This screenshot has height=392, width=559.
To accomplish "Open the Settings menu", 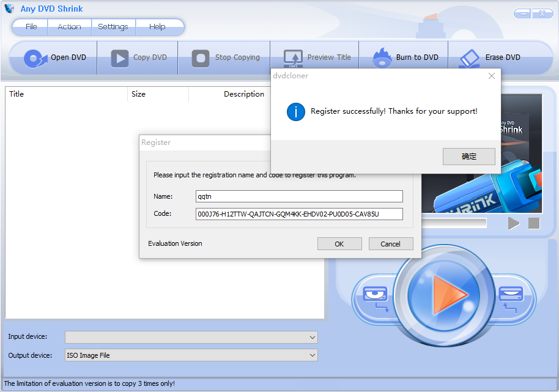I will 113,27.
